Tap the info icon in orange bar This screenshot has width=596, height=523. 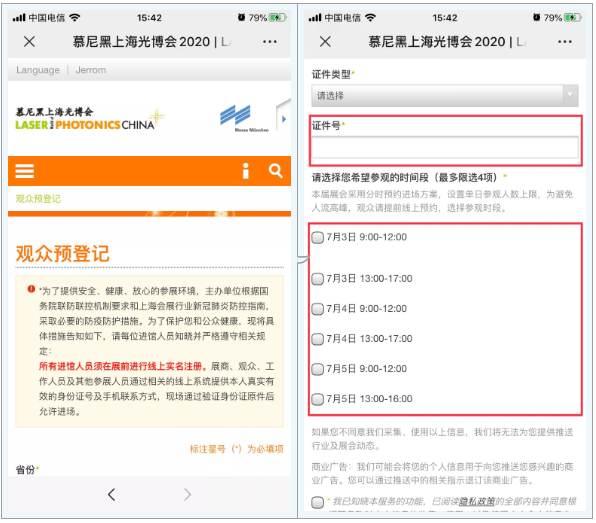click(246, 171)
